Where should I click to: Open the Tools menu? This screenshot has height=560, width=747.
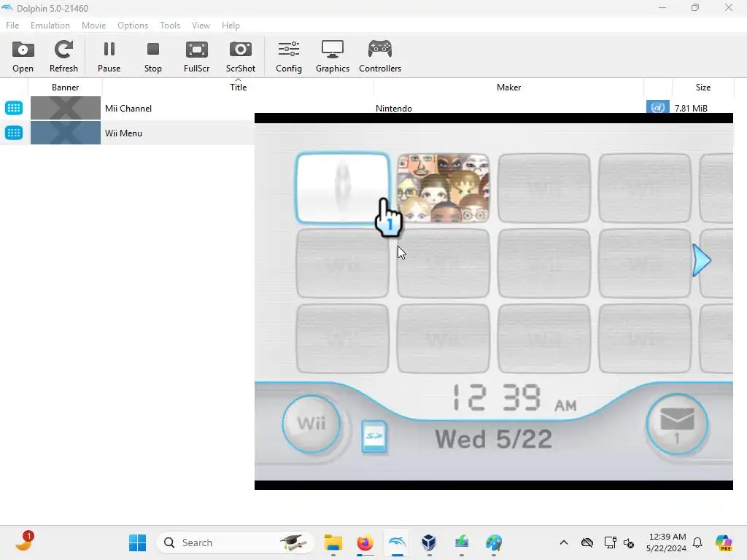170,26
